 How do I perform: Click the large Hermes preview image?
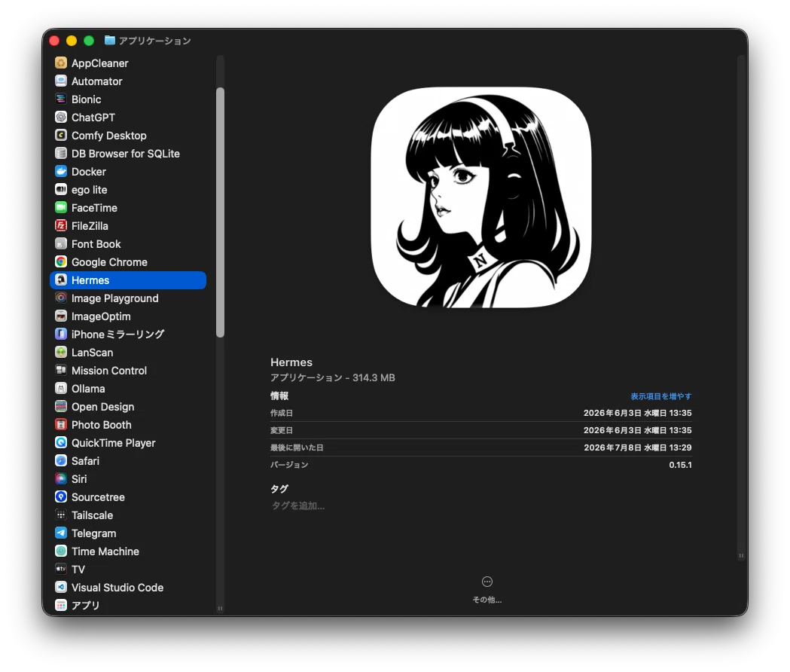tap(481, 197)
